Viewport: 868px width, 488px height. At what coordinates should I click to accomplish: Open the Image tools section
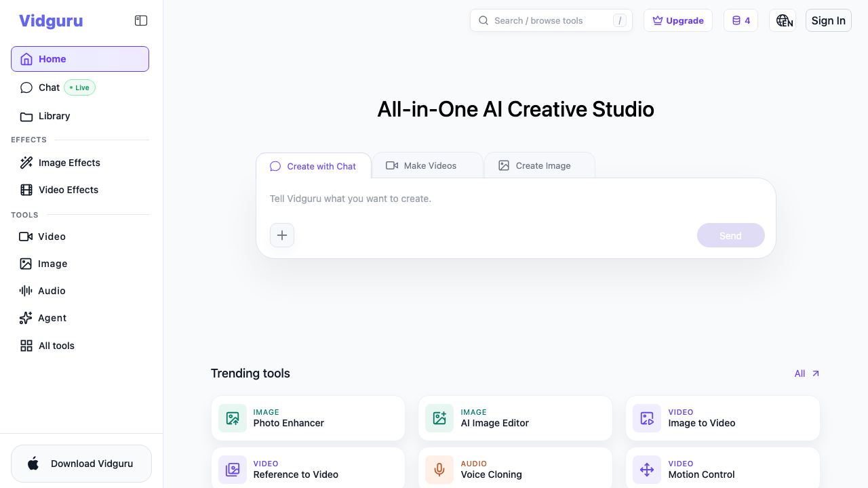(x=80, y=264)
